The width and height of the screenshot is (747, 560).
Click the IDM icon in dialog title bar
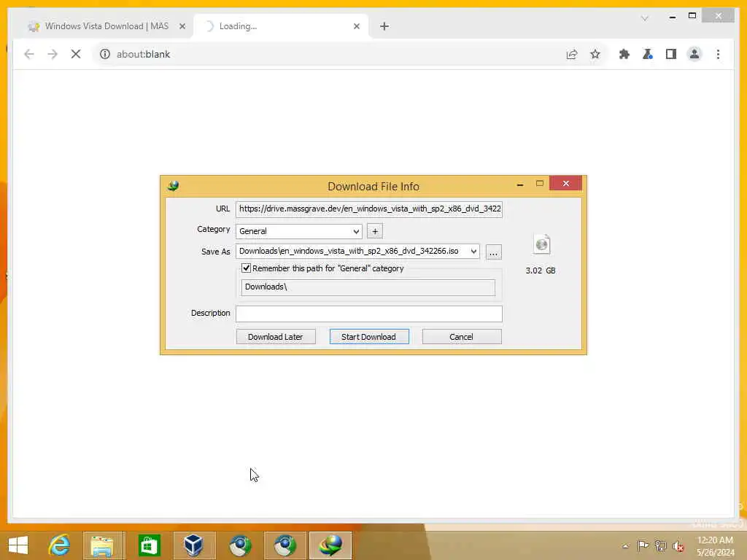click(x=174, y=185)
